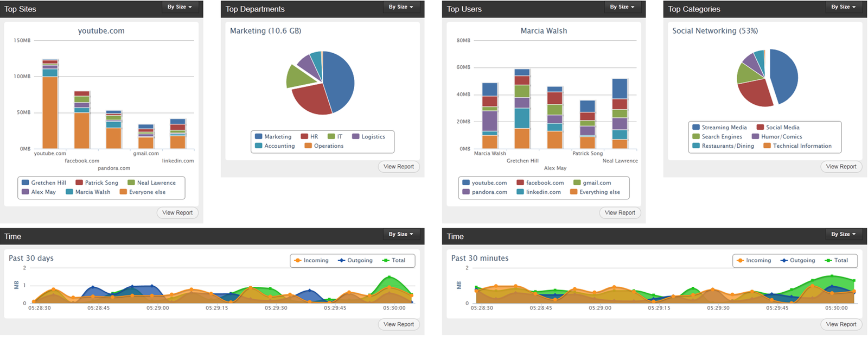The width and height of the screenshot is (868, 340).
Task: Toggle Search Engines legend entry
Action: 717,137
